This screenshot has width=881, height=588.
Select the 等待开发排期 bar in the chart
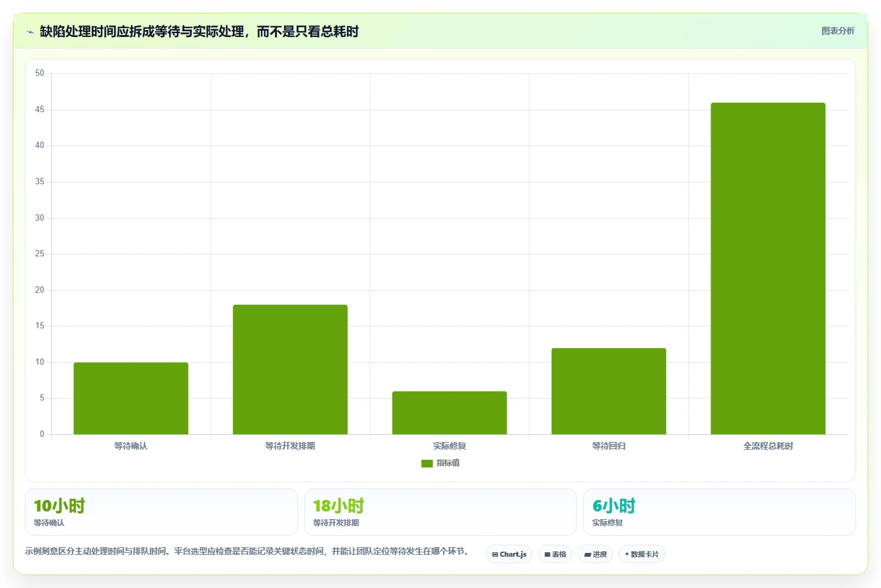point(290,370)
